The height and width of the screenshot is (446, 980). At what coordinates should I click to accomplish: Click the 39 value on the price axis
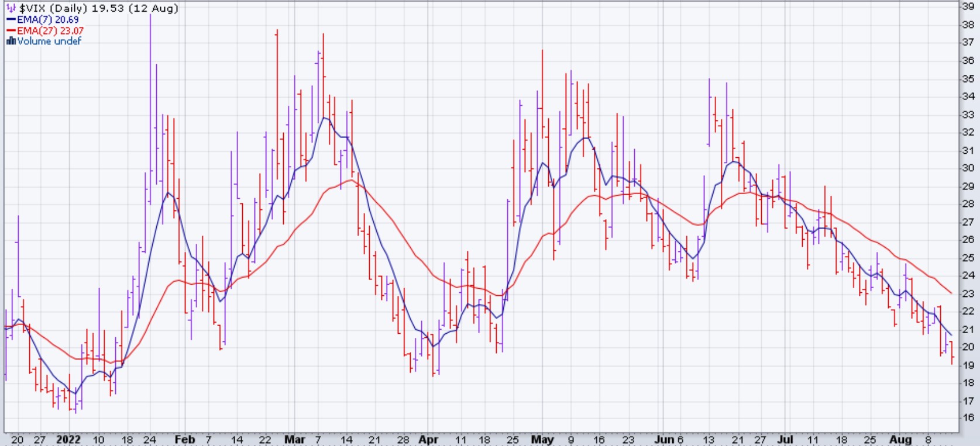968,6
